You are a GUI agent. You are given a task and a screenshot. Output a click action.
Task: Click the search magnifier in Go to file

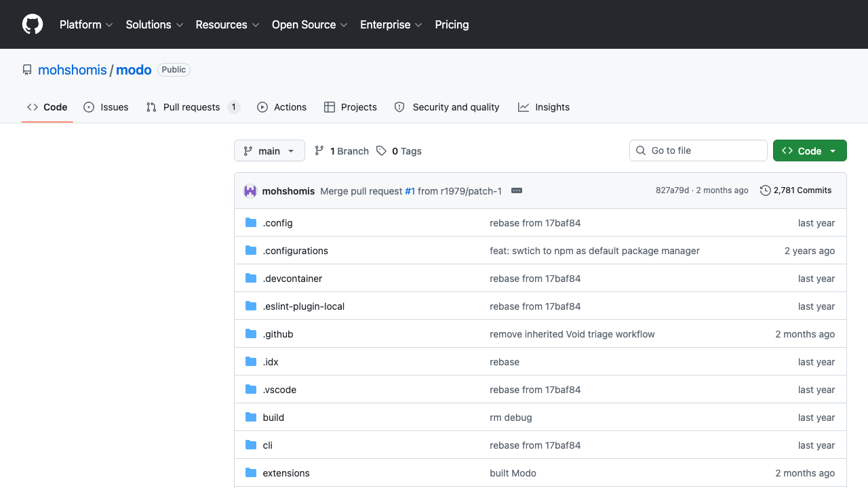point(641,150)
